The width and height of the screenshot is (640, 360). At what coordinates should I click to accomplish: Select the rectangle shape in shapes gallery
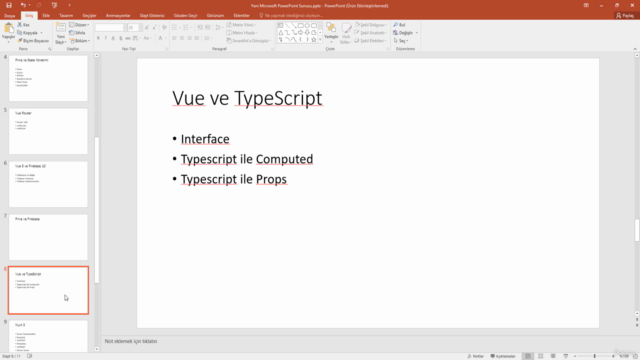(300, 25)
